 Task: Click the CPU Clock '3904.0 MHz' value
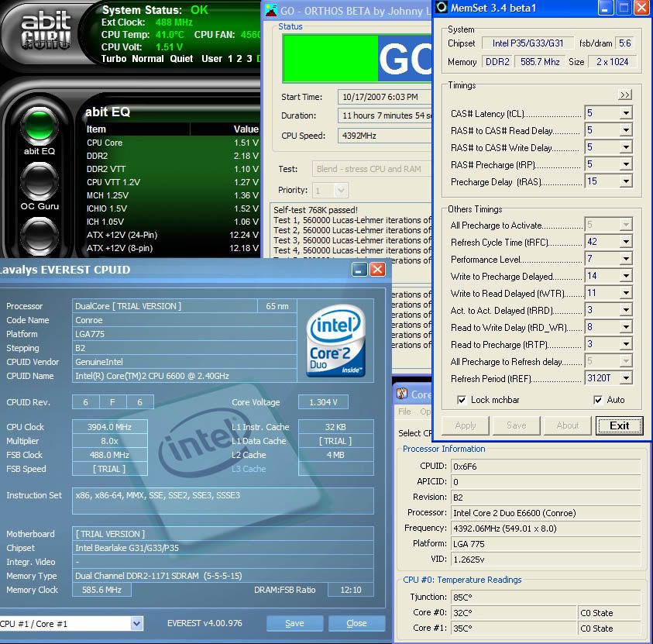click(x=109, y=427)
